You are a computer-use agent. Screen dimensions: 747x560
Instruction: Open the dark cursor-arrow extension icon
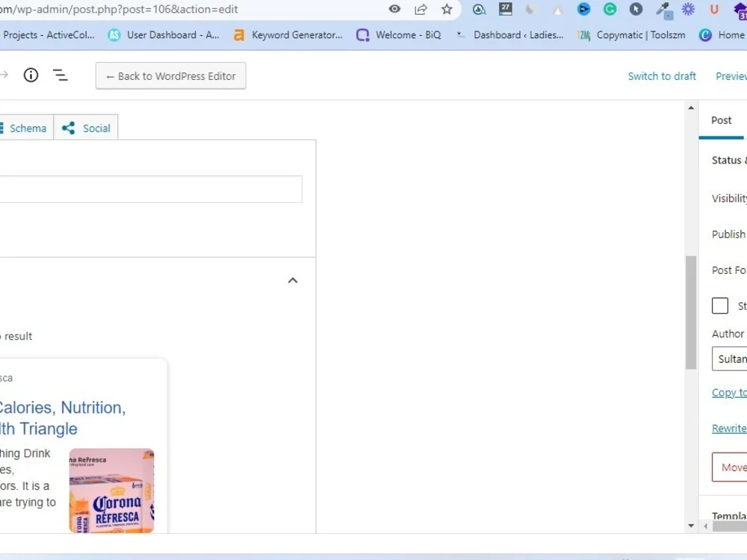click(x=636, y=9)
